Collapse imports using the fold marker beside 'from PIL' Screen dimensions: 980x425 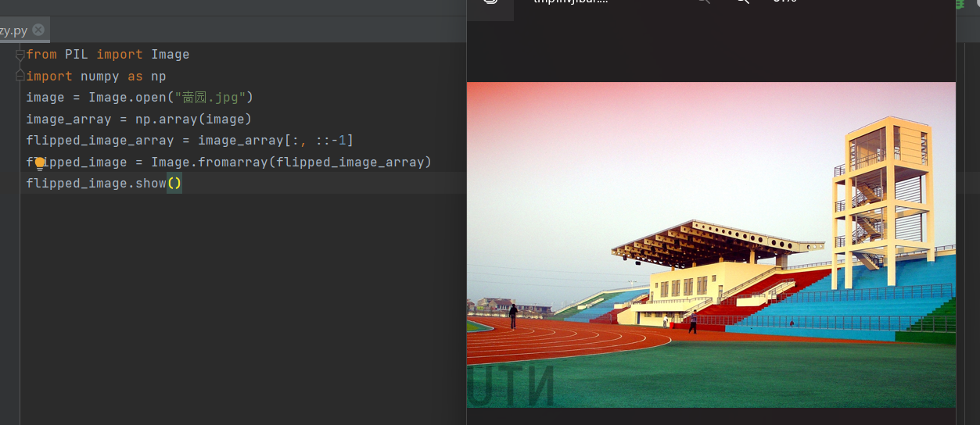click(20, 55)
